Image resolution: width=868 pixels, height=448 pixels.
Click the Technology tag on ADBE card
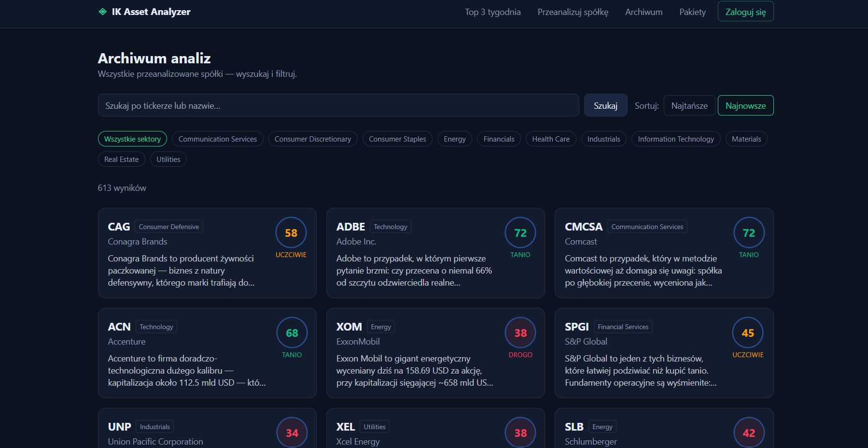[391, 227]
